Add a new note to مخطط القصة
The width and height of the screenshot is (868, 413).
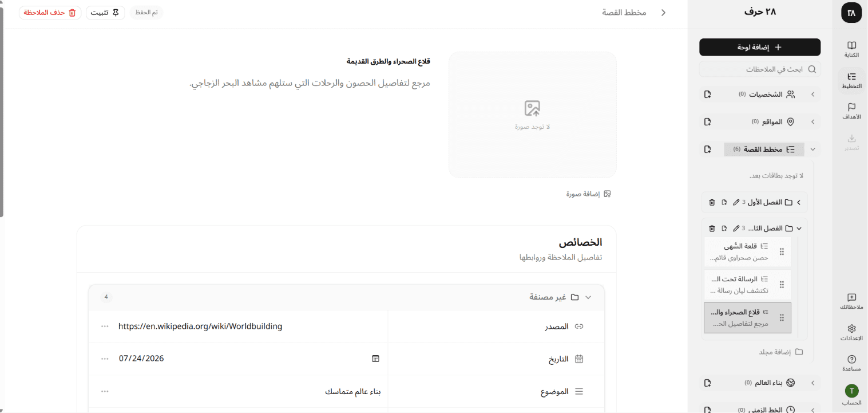[x=707, y=150]
